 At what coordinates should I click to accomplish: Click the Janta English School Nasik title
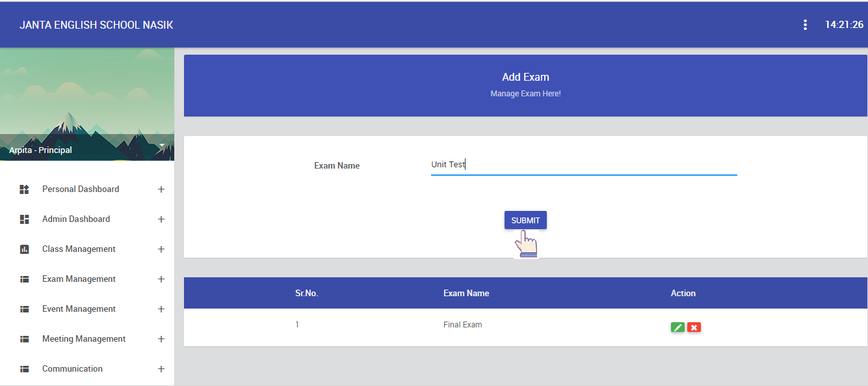[96, 25]
